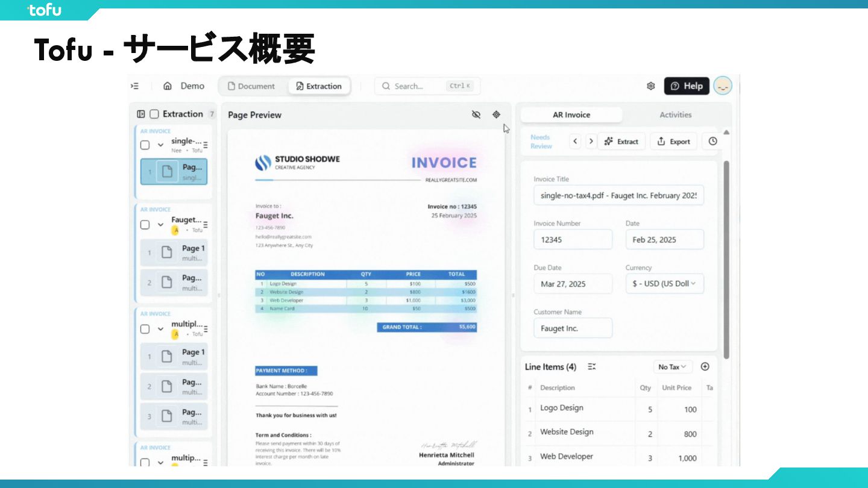Image resolution: width=868 pixels, height=488 pixels.
Task: Click the Help button
Action: [687, 86]
